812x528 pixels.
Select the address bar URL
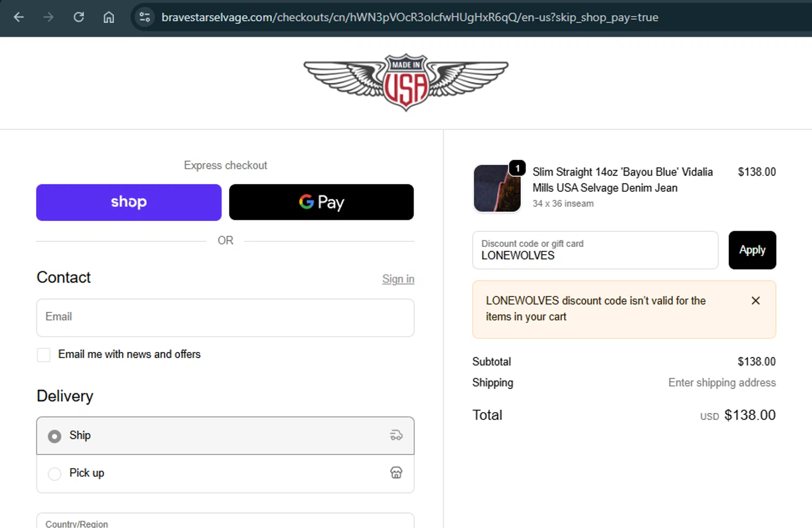click(410, 17)
